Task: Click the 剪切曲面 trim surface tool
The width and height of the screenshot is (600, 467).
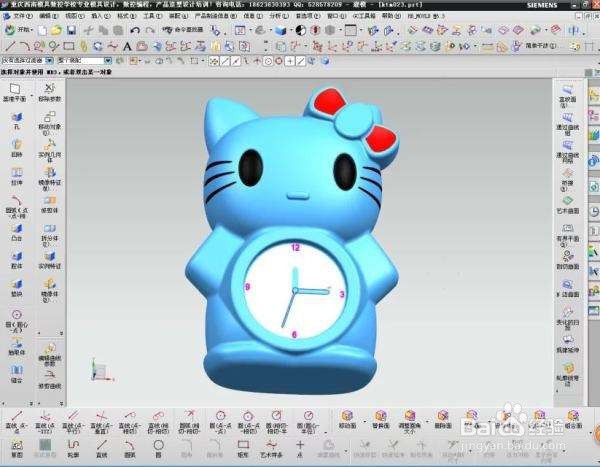Action: click(x=567, y=260)
